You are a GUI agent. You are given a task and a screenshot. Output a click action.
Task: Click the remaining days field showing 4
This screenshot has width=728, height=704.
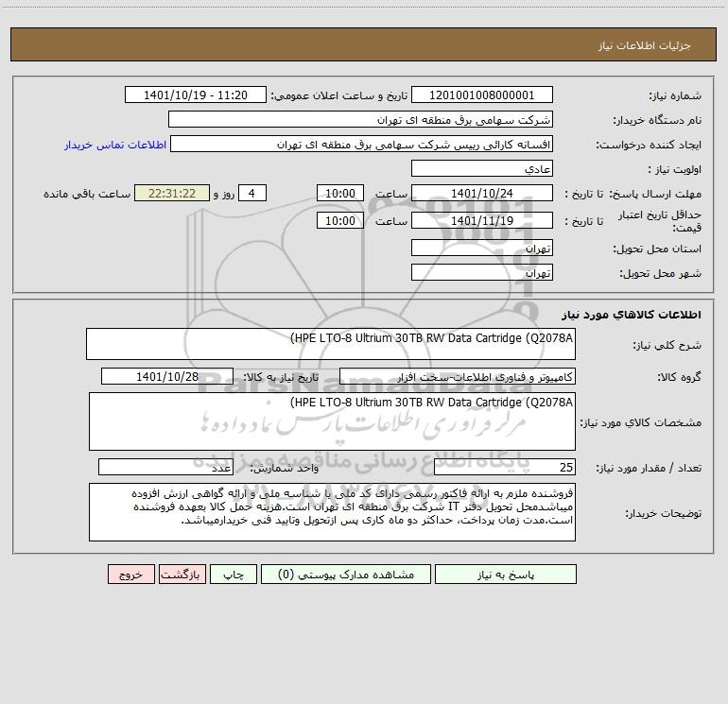(252, 193)
